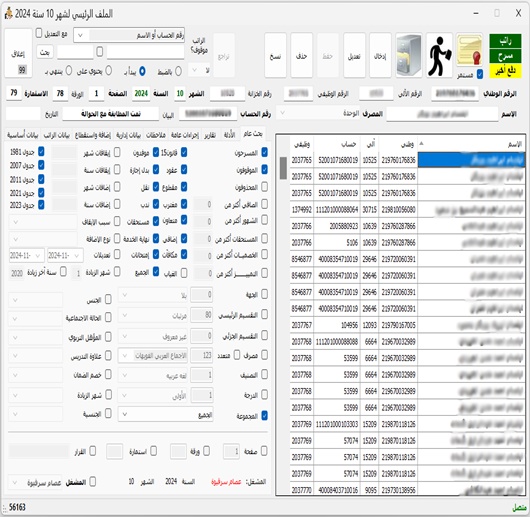Open the المشغل operator dropdown at bottom
This screenshot has height=517, width=530.
(x=35, y=483)
